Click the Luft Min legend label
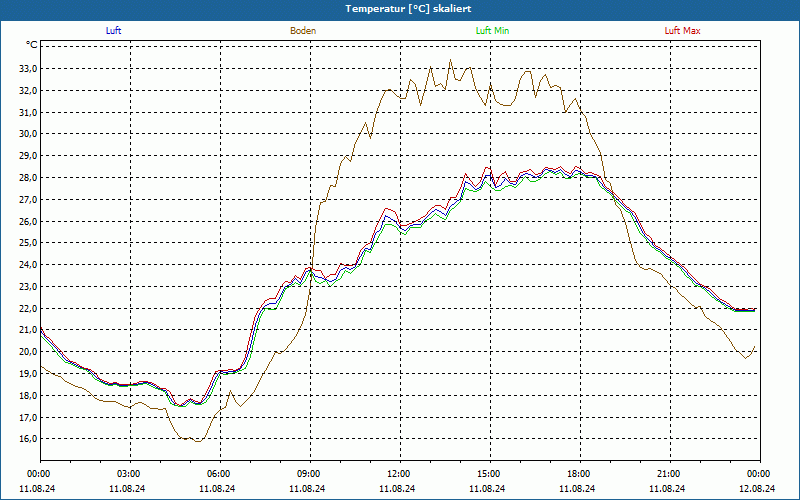This screenshot has width=800, height=500. (492, 31)
